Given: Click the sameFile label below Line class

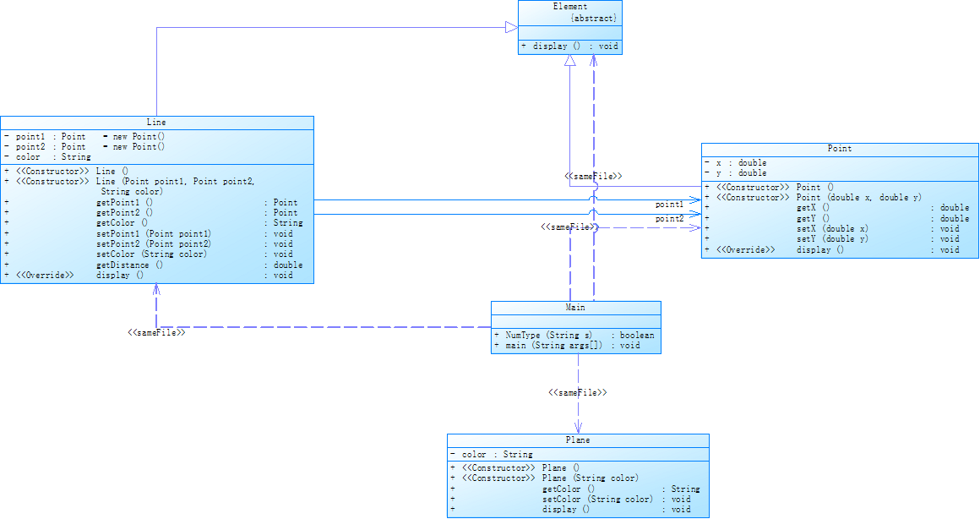Looking at the screenshot, I should tap(156, 333).
